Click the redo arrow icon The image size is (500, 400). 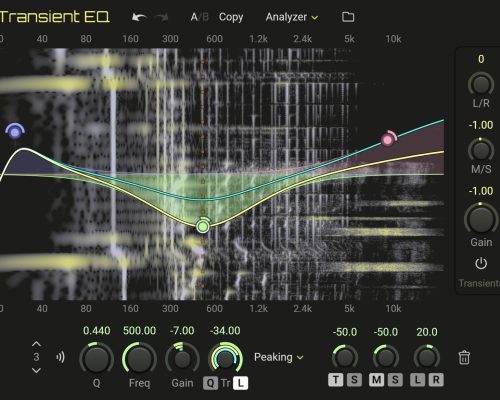click(x=162, y=17)
